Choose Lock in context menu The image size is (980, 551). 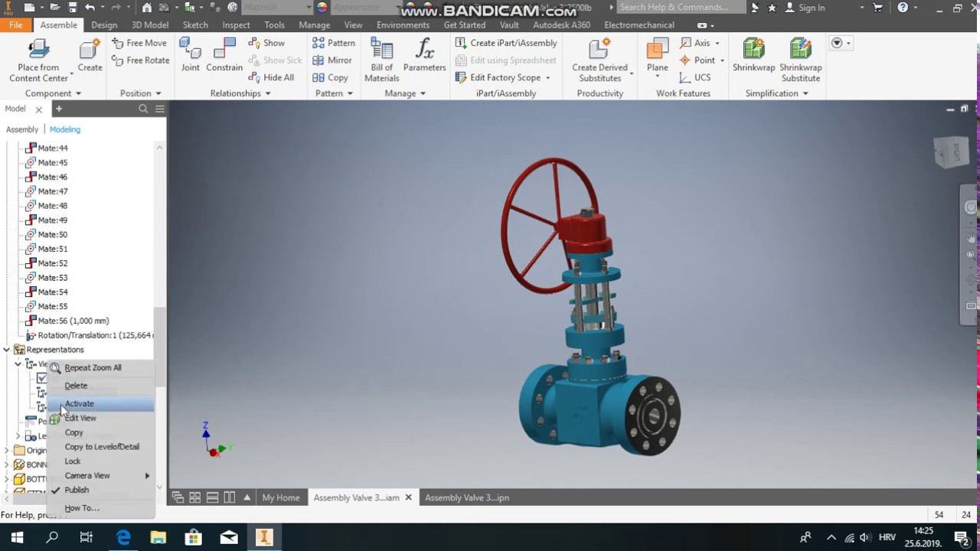pyautogui.click(x=72, y=461)
